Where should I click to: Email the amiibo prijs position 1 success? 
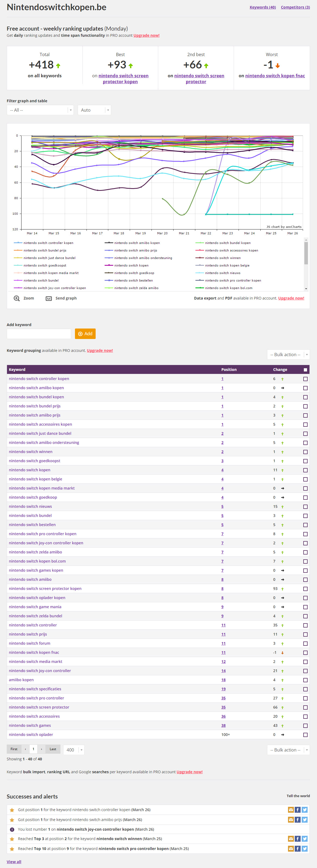291,819
